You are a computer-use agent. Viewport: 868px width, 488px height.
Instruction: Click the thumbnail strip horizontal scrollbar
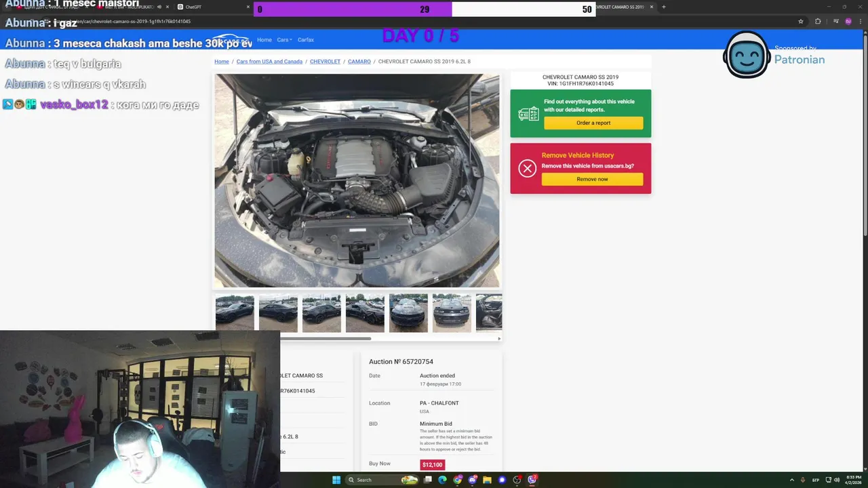coord(325,338)
